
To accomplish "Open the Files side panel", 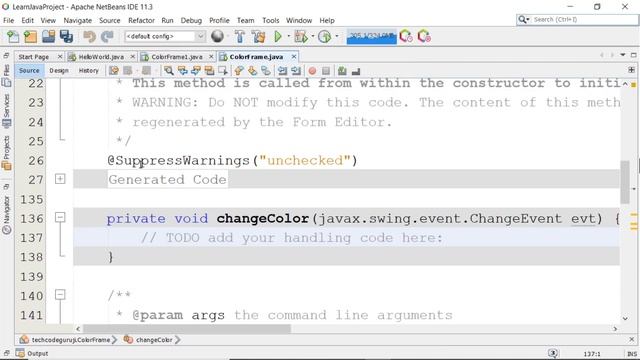I will [7, 76].
